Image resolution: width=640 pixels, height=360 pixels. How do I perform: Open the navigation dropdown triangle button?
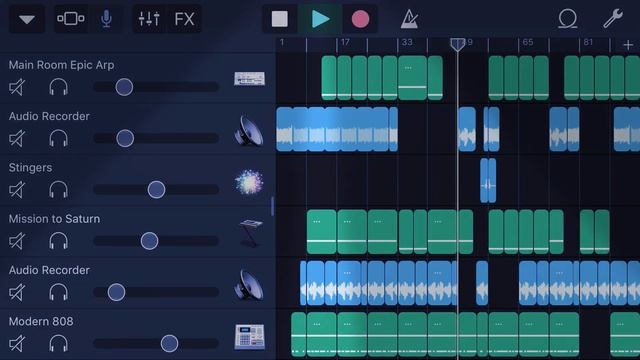pyautogui.click(x=27, y=19)
